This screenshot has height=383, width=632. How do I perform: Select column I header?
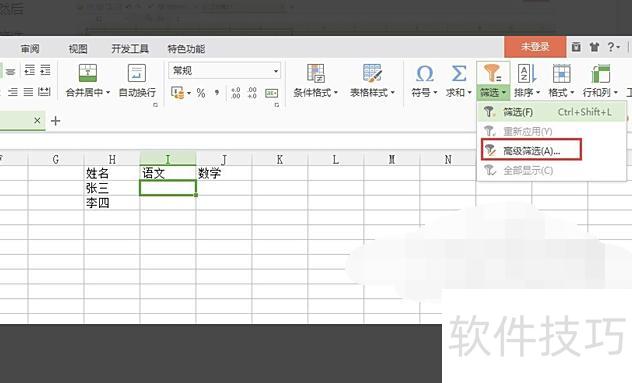(x=168, y=160)
